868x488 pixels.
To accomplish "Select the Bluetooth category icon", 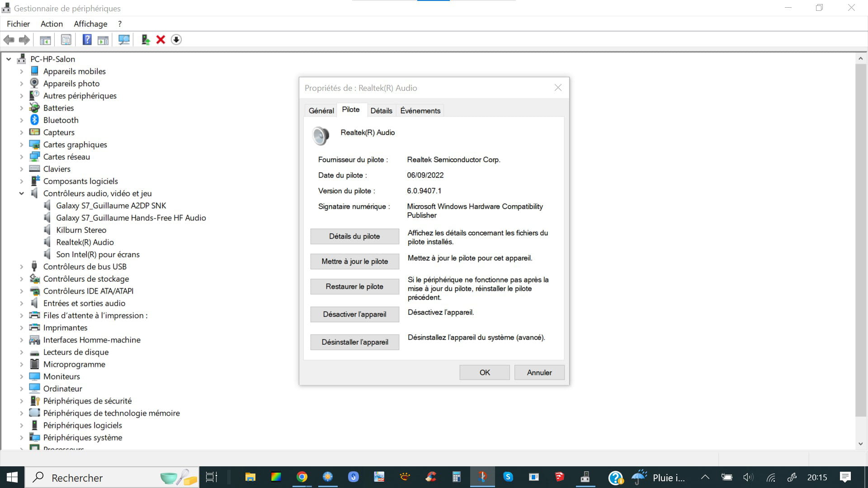I will tap(34, 120).
